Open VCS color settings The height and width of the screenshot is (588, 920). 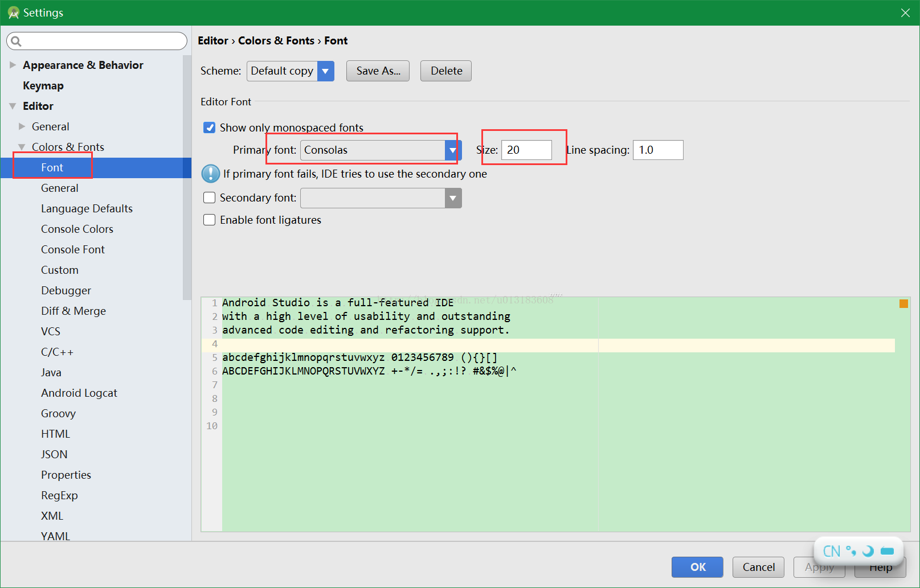click(51, 331)
